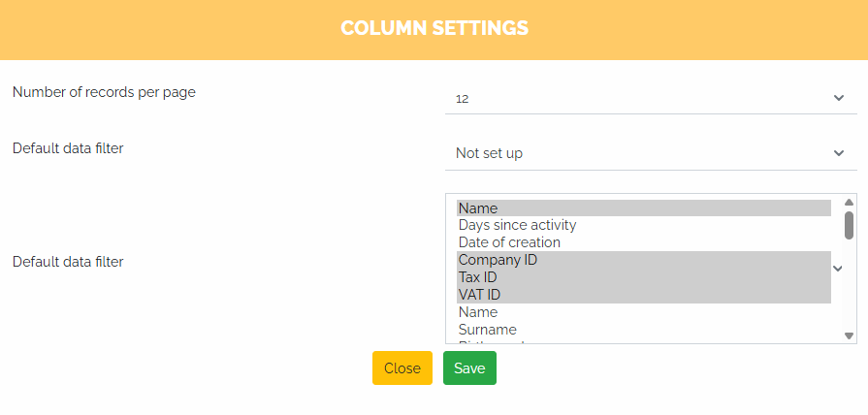The image size is (868, 415).
Task: Choose 'Date of creation' from the column list
Action: coord(643,242)
